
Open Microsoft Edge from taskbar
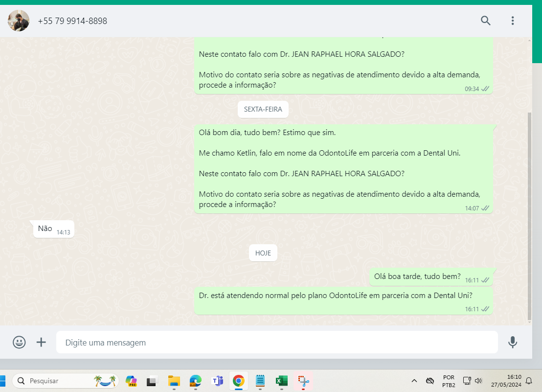pos(196,381)
